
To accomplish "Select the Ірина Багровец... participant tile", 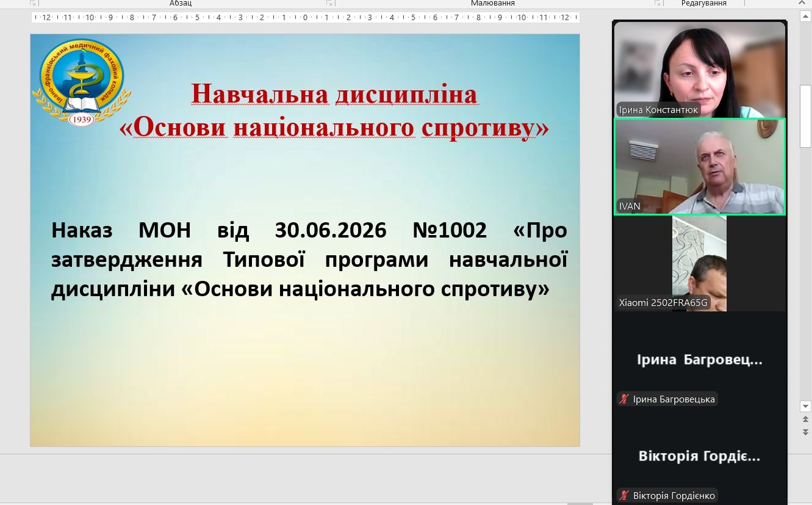I will tap(700, 360).
